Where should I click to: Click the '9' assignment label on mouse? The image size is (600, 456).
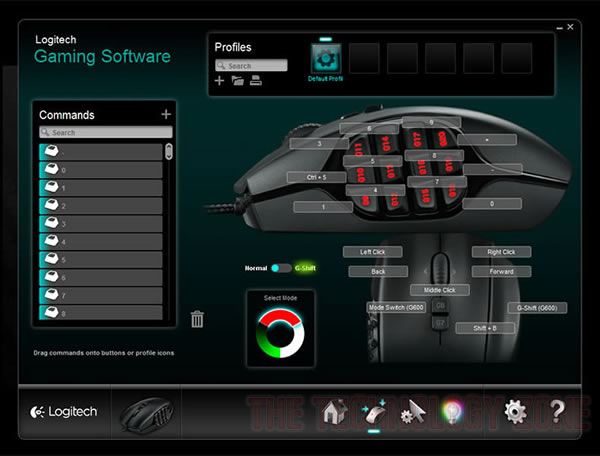pos(431,122)
